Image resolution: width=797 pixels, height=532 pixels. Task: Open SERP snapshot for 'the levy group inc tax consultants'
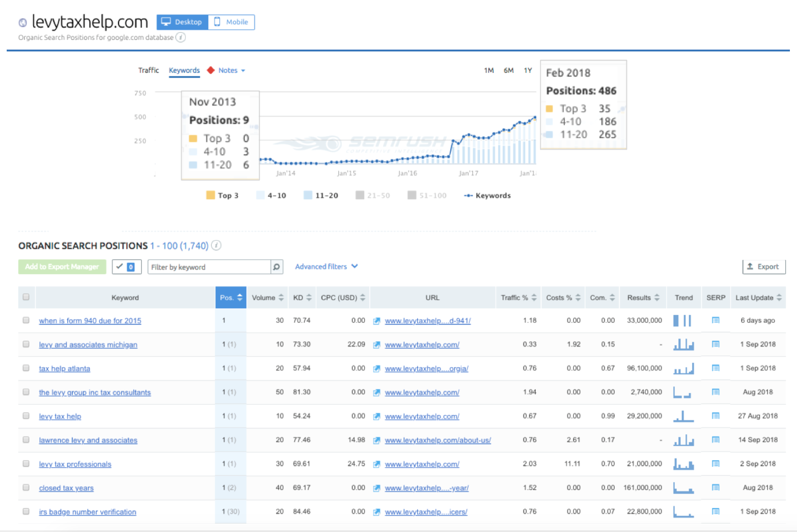(x=715, y=392)
